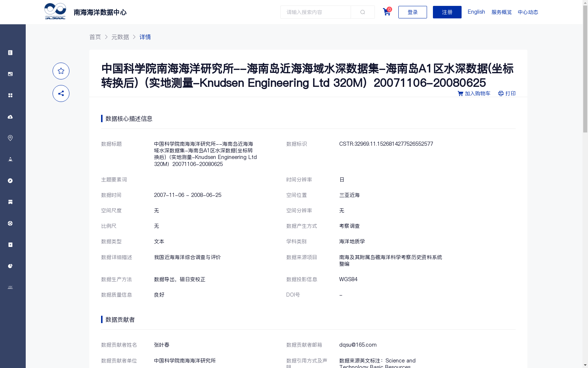Click the SCSDDC logo
The image size is (588, 368).
[x=55, y=11]
